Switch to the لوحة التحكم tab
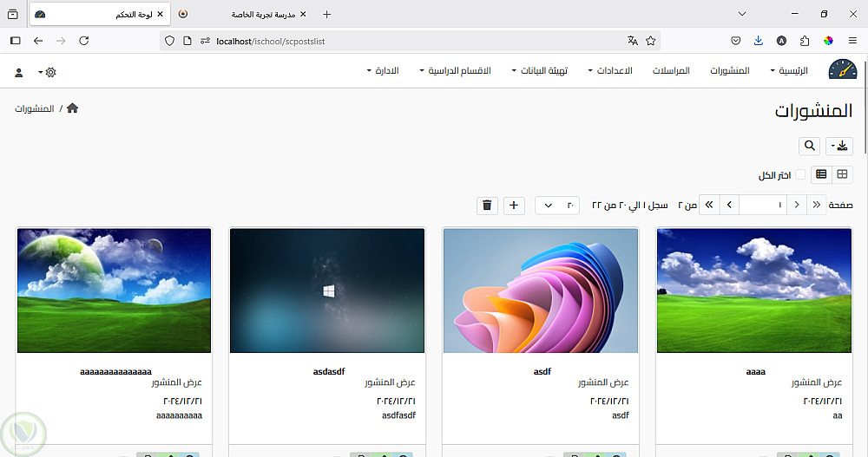Image resolution: width=868 pixels, height=457 pixels. (x=100, y=15)
